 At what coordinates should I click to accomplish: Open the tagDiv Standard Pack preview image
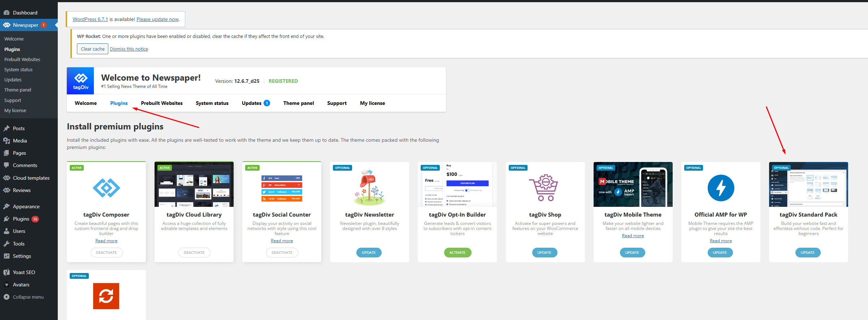click(x=808, y=184)
